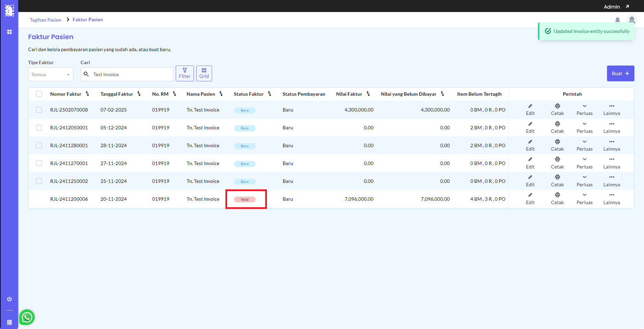Screen dimensions: 644x329
Task: Select row checkbox for RJL-2411250002
Action: tap(39, 181)
